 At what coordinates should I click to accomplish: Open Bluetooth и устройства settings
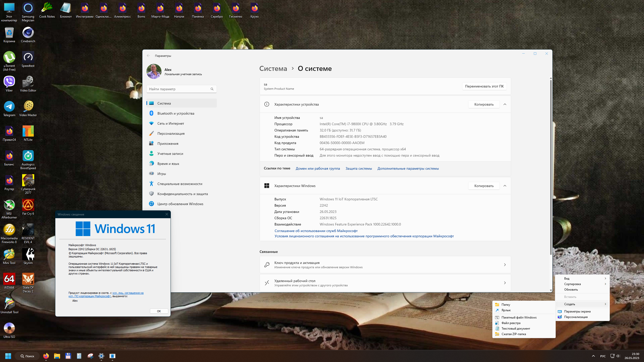click(181, 113)
